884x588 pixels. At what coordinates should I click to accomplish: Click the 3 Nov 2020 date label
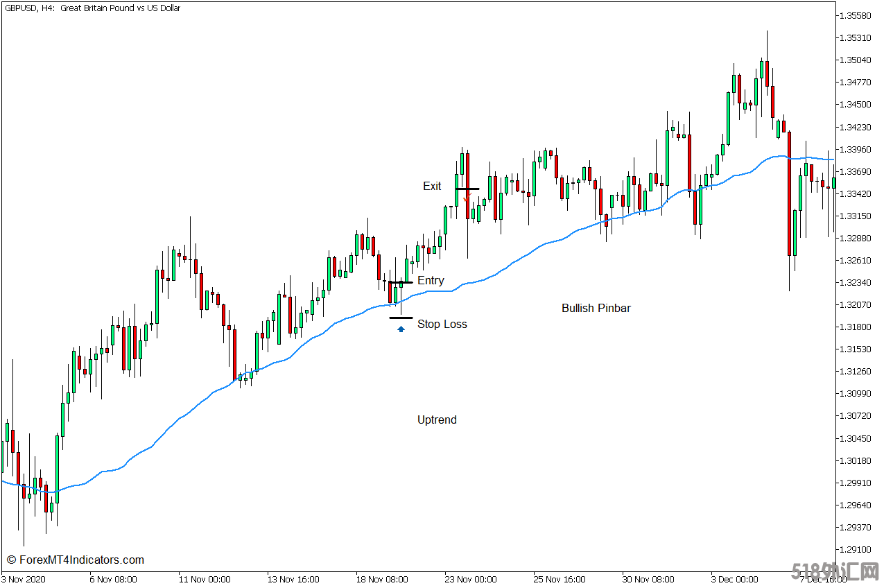(x=23, y=580)
